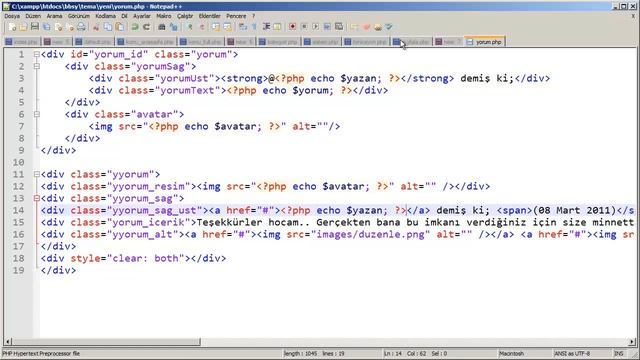Create a new document from toolbar

(x=12, y=27)
